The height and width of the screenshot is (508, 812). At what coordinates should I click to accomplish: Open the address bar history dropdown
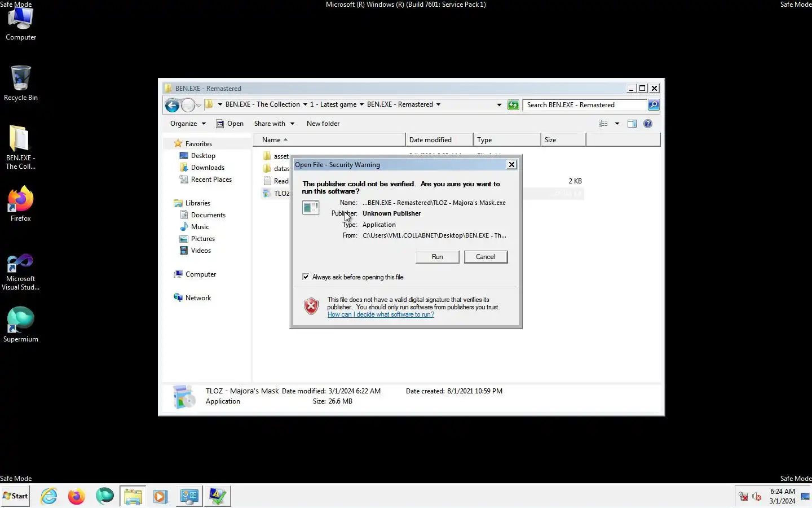coord(499,105)
